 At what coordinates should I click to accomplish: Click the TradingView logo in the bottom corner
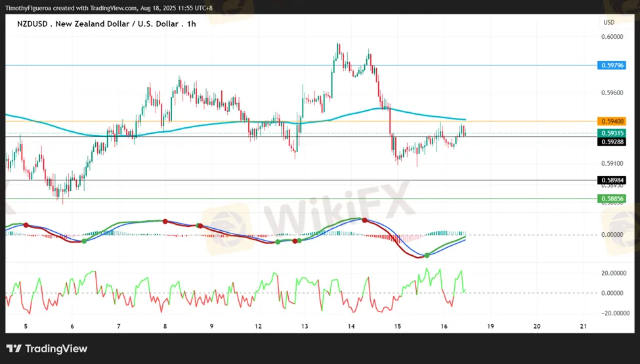[x=47, y=349]
